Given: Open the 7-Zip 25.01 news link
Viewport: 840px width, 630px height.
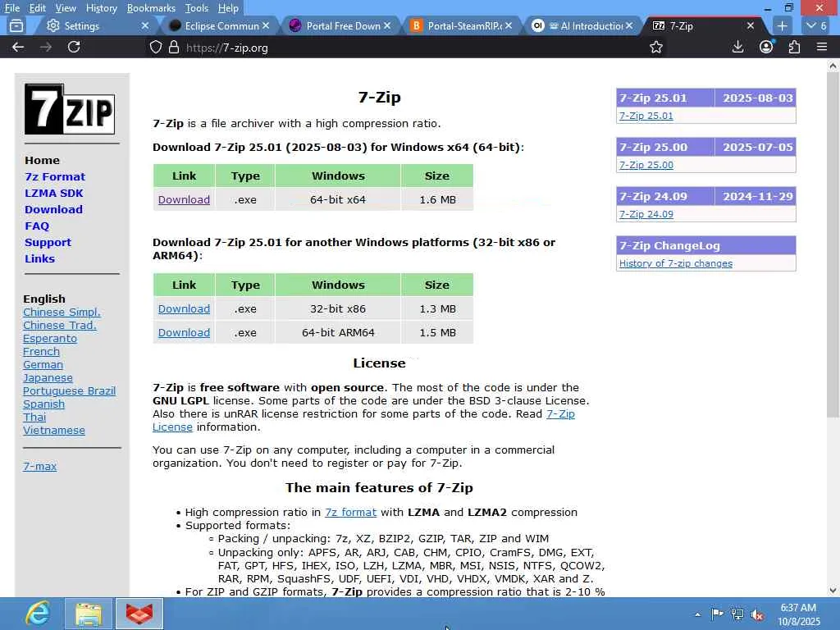Looking at the screenshot, I should (646, 116).
